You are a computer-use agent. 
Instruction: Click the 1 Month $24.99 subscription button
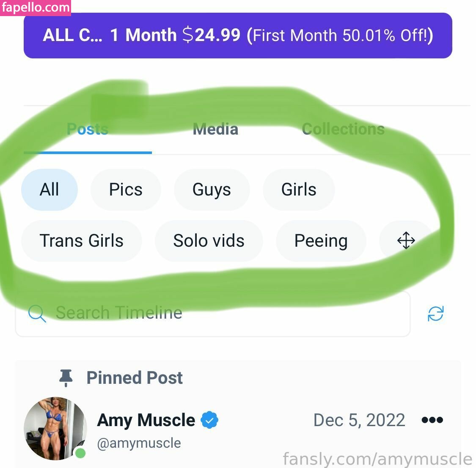238,36
